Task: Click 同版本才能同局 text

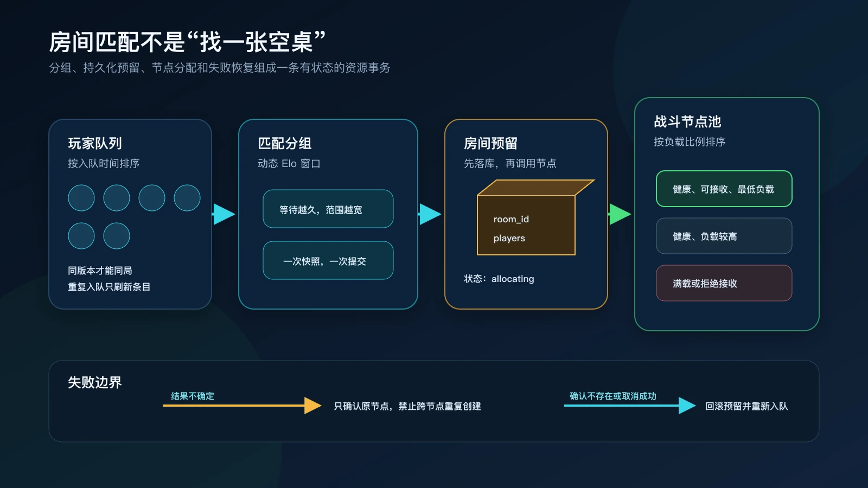Action: [x=100, y=271]
